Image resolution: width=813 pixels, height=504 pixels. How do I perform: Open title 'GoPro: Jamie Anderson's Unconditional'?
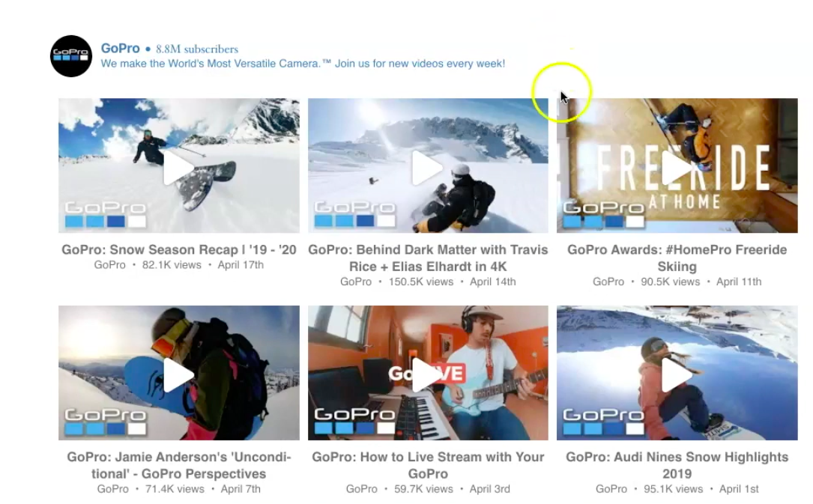tap(179, 465)
